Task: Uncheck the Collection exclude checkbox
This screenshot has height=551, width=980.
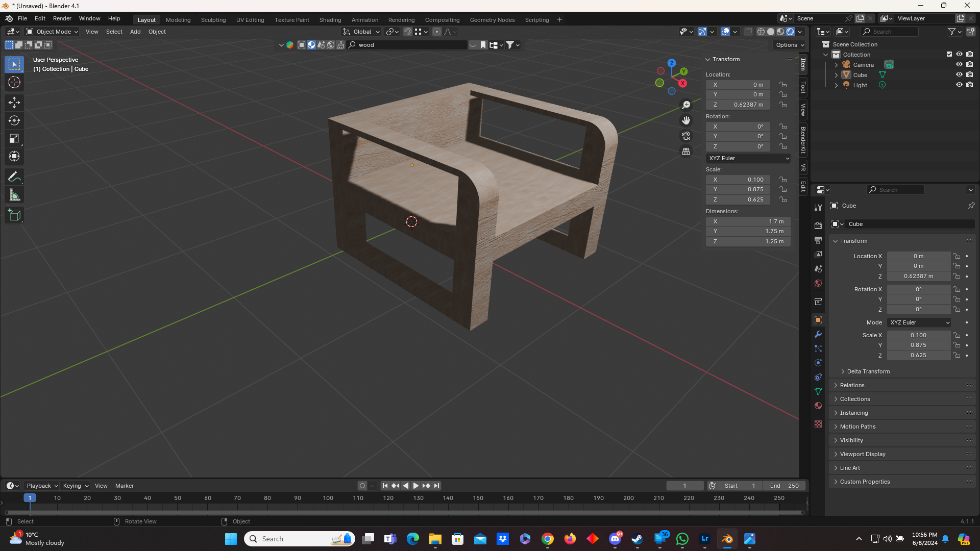Action: click(949, 54)
